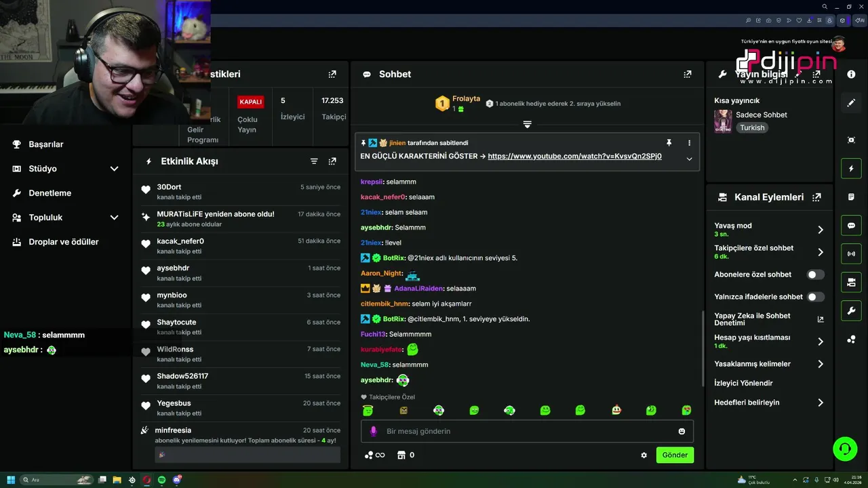Image resolution: width=868 pixels, height=488 pixels.
Task: Click the Windows Start button
Action: click(11, 480)
